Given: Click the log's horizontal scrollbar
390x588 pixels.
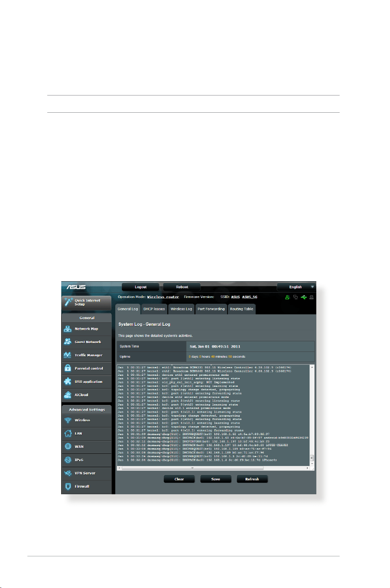Looking at the screenshot, I should [214, 467].
